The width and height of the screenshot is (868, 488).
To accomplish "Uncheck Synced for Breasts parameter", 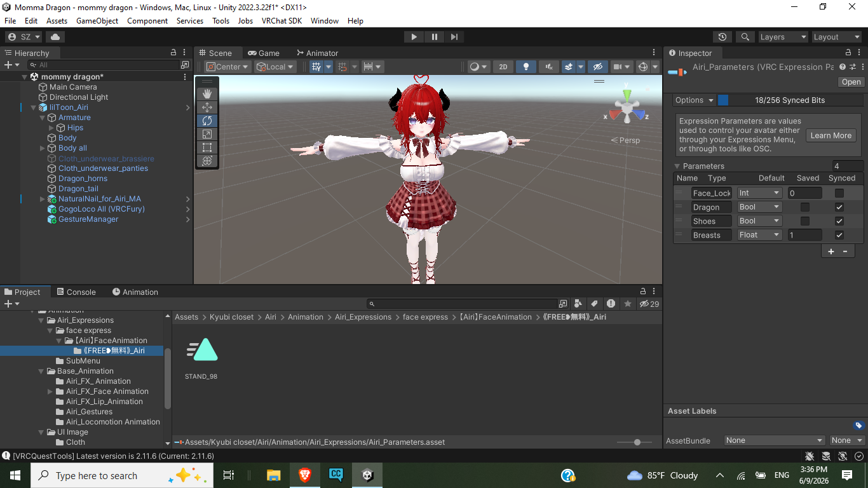I will click(x=839, y=235).
